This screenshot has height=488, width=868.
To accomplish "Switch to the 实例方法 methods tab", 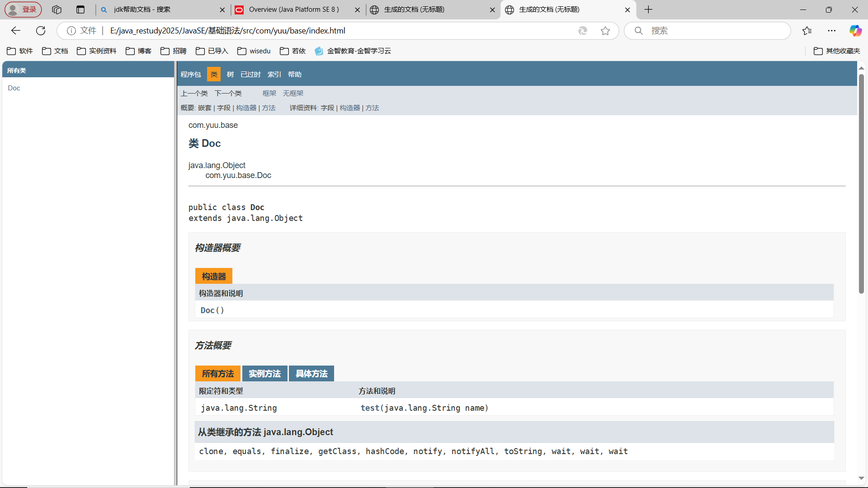I will [264, 374].
